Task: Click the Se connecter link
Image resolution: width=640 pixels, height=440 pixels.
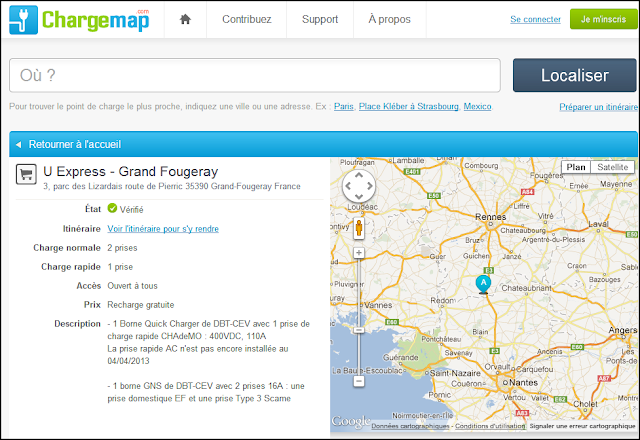Action: 535,19
